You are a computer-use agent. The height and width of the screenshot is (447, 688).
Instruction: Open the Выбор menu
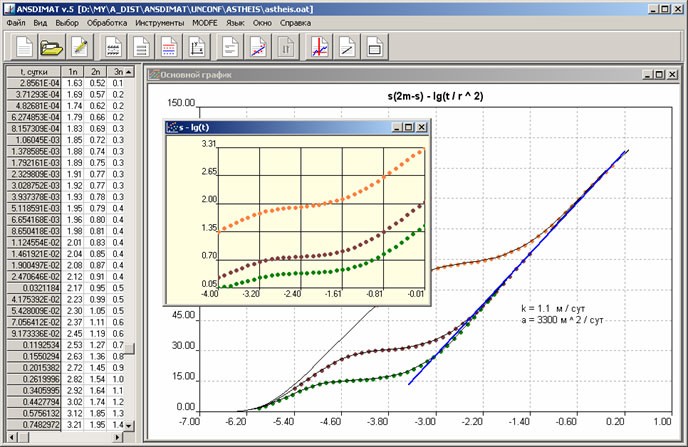[x=67, y=23]
